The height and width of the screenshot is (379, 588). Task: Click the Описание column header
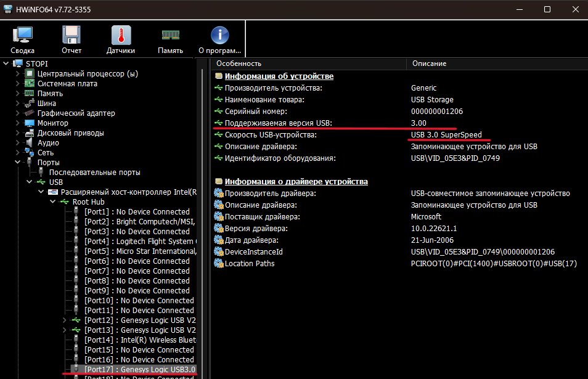pos(497,63)
